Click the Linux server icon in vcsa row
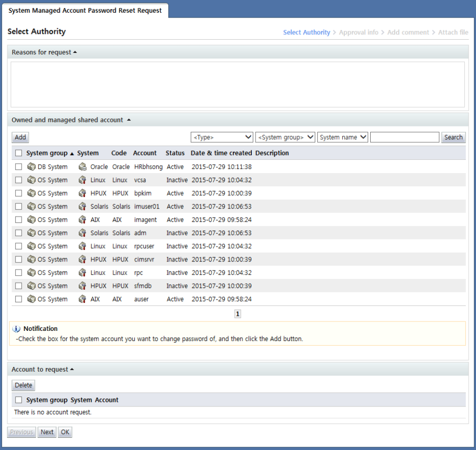Viewport: 476px width, 450px height. (x=83, y=180)
